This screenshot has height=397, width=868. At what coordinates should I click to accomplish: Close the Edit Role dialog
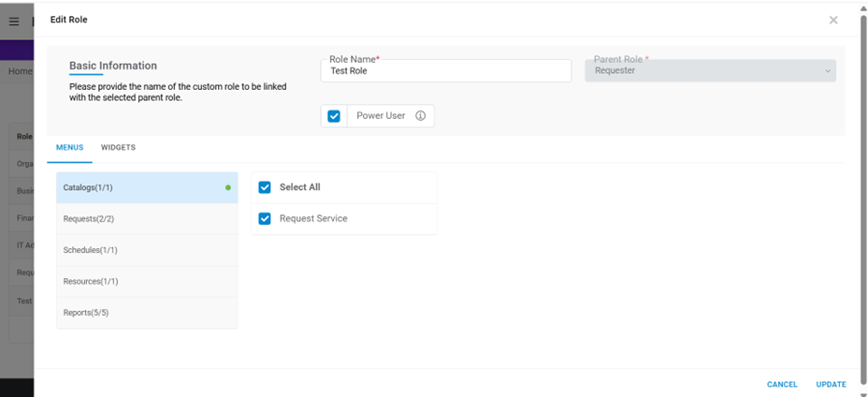[x=833, y=20]
